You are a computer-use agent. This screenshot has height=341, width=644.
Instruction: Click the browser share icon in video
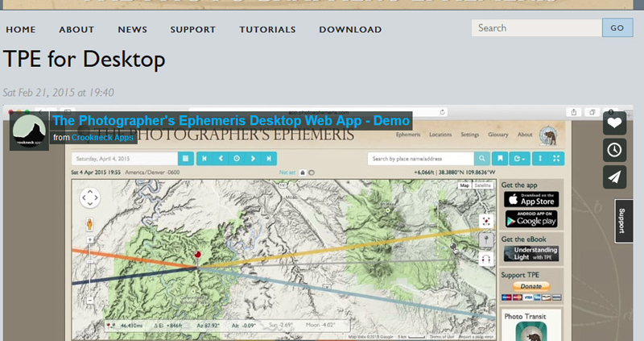tap(574, 112)
